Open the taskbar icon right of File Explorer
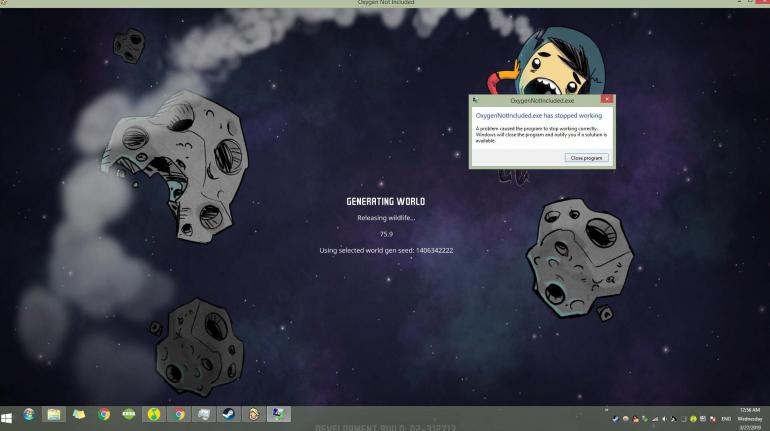Viewport: 770px width, 431px height. 79,415
